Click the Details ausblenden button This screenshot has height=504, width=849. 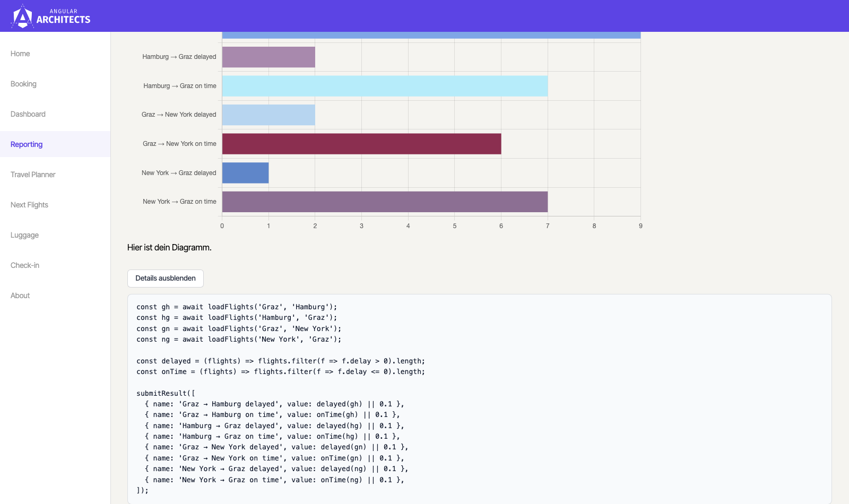pos(166,279)
